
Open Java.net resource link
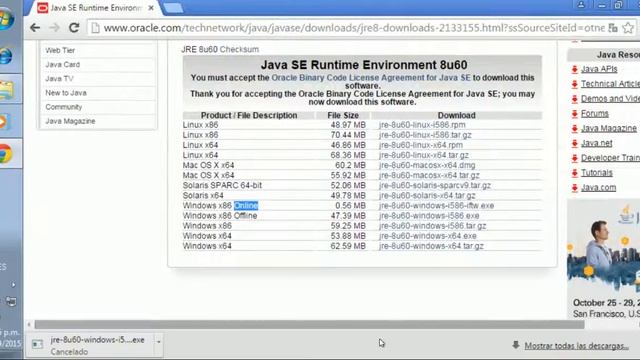point(596,143)
